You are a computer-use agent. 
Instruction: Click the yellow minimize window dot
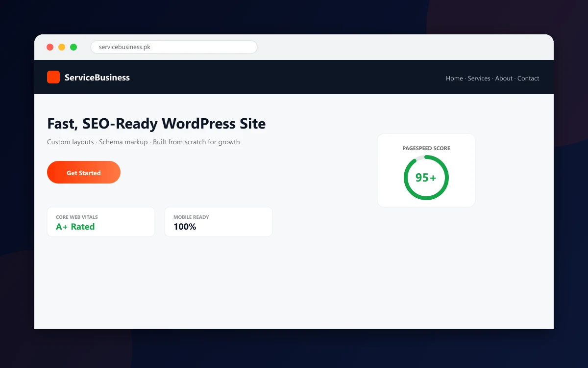point(62,47)
